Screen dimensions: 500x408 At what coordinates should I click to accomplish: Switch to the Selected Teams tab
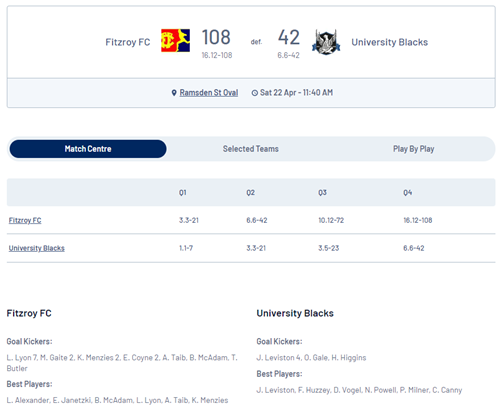(251, 149)
